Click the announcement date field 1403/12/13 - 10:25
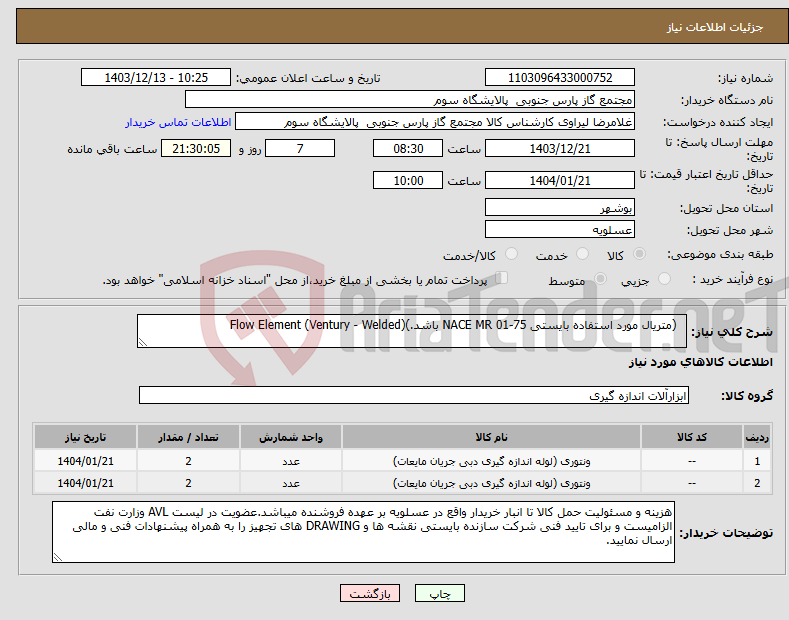Viewport: 789px width, 620px height. pos(156,78)
